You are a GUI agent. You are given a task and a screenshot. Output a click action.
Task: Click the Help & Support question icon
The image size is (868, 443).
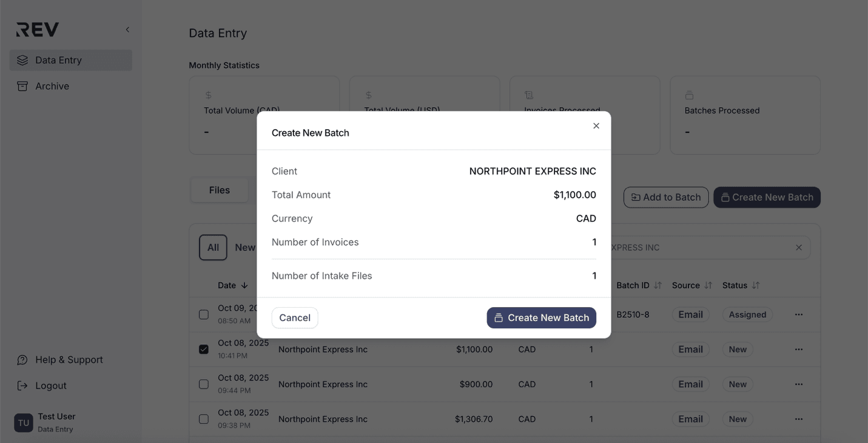(22, 359)
